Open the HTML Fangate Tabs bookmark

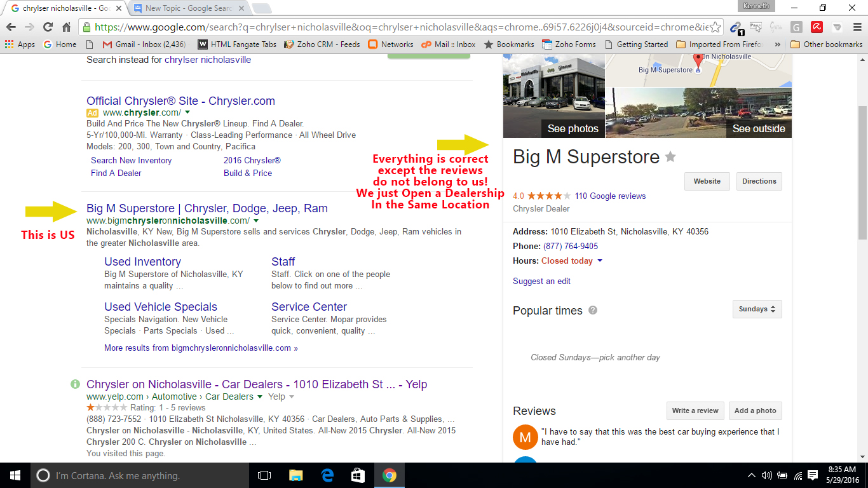tap(237, 44)
